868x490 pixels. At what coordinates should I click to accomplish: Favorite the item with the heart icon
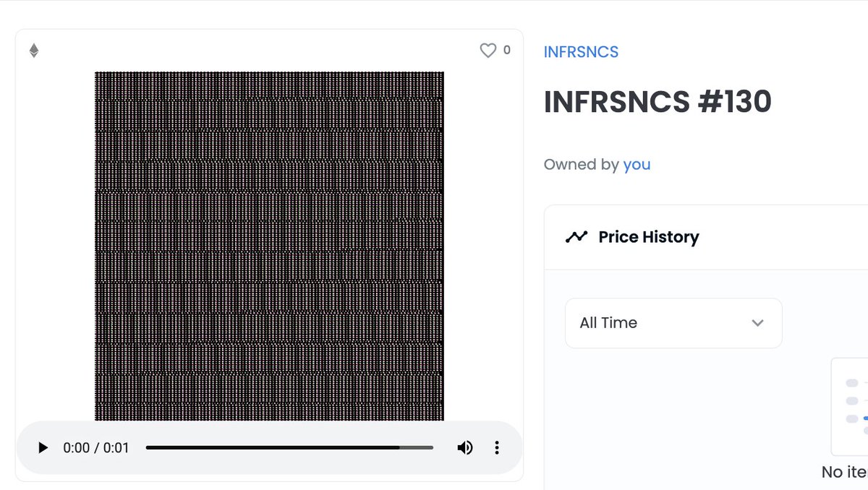pyautogui.click(x=488, y=51)
